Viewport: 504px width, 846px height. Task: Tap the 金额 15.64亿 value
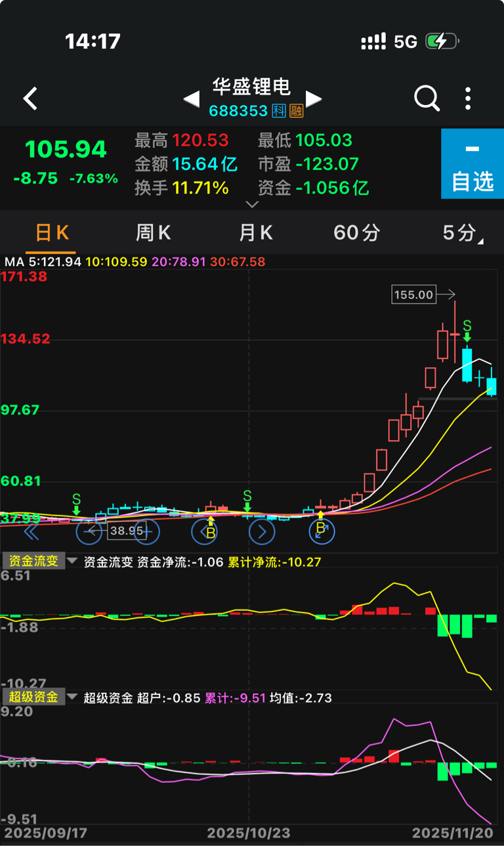tap(204, 164)
